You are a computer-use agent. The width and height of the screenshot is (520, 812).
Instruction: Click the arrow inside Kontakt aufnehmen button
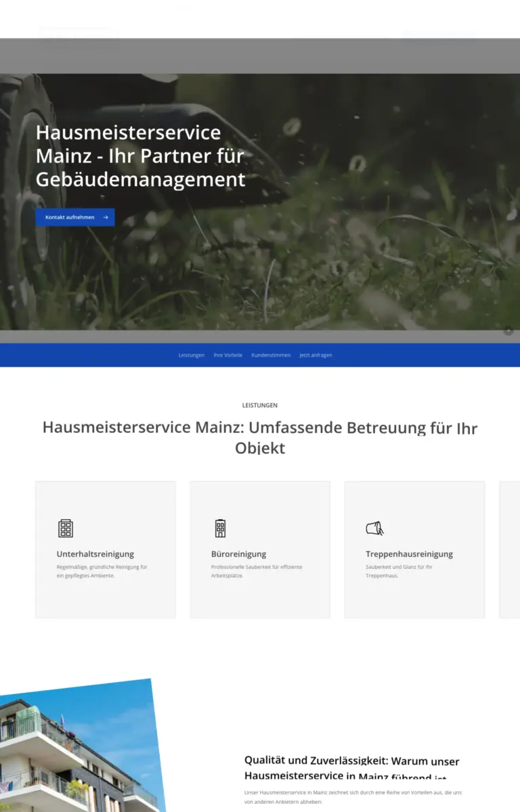(x=106, y=217)
